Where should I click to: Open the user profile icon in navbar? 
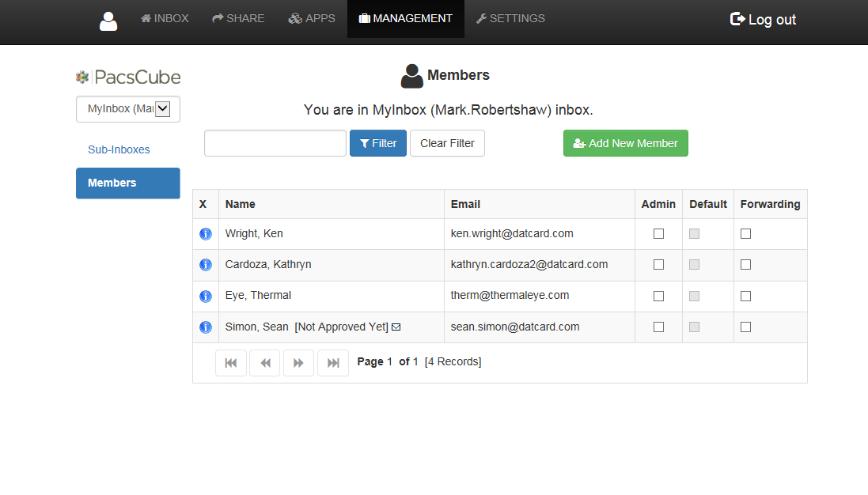pos(108,21)
